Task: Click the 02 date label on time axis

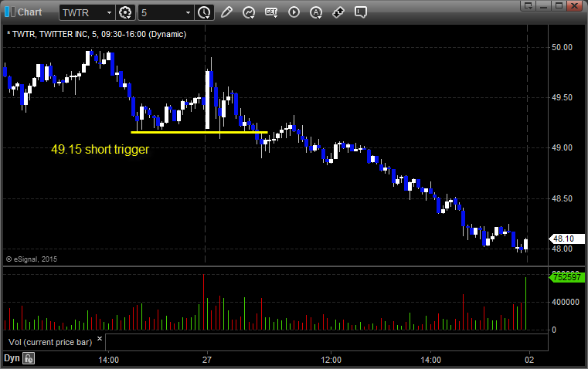Action: pos(529,360)
